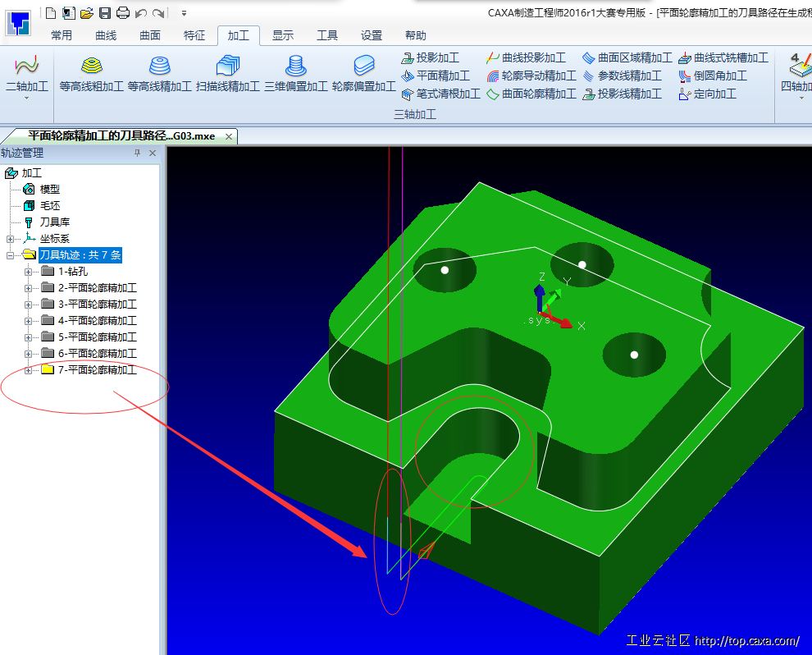Click the red tool marker in viewport

427,551
